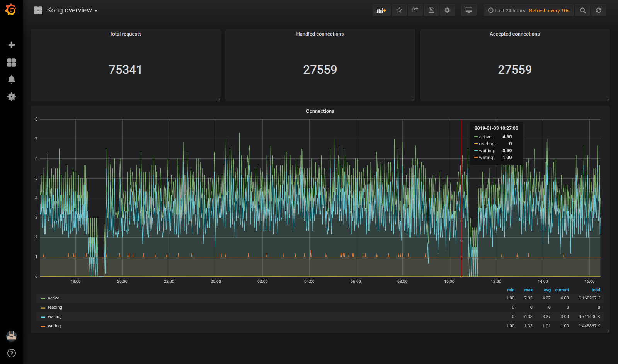The width and height of the screenshot is (618, 364).
Task: Click the Grafana logo home icon
Action: click(11, 10)
